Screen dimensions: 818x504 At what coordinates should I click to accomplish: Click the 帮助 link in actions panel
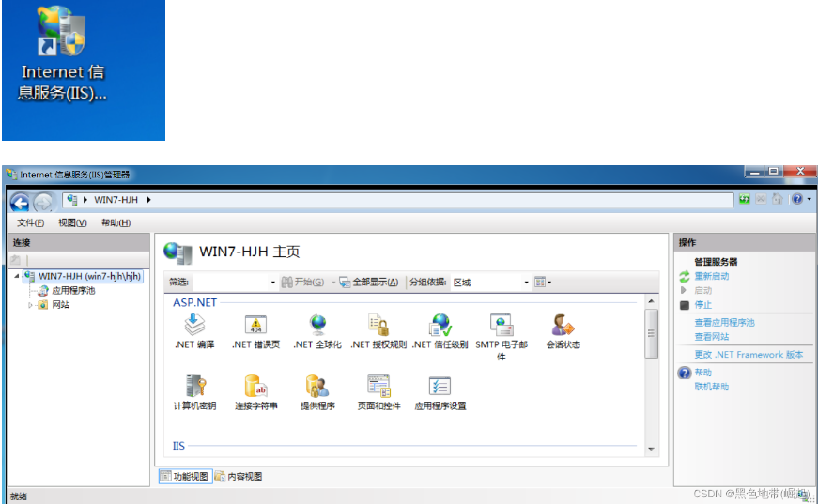(702, 373)
